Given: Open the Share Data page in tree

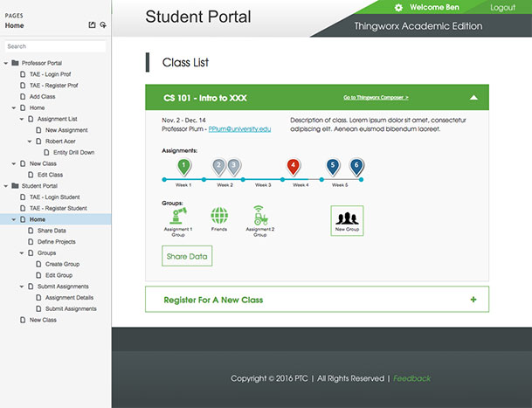Looking at the screenshot, I should pyautogui.click(x=52, y=231).
